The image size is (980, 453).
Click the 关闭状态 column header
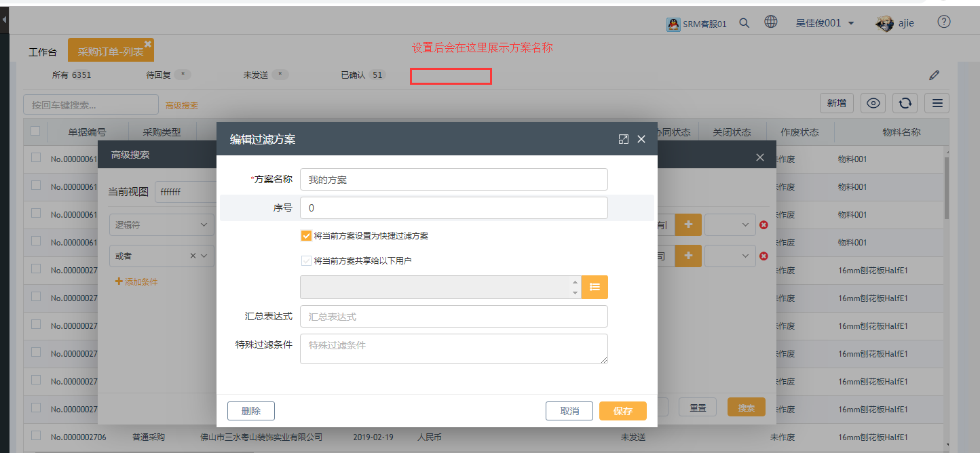[732, 133]
